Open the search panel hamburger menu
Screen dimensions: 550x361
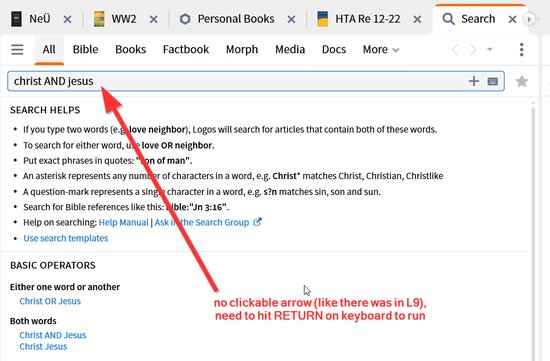pos(17,49)
